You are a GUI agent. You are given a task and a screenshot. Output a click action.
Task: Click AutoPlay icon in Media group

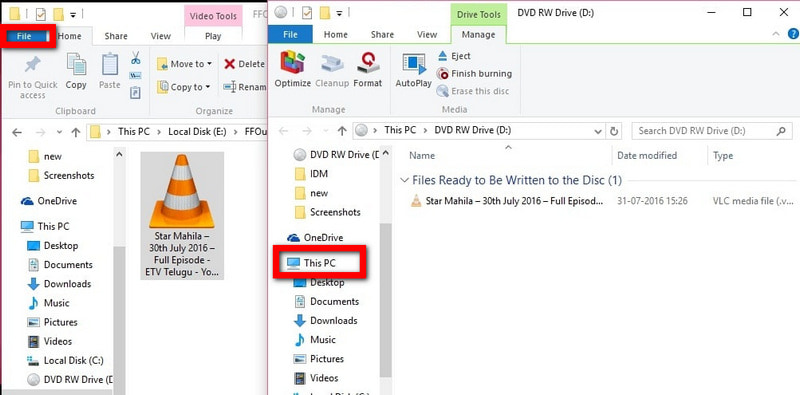pos(413,70)
